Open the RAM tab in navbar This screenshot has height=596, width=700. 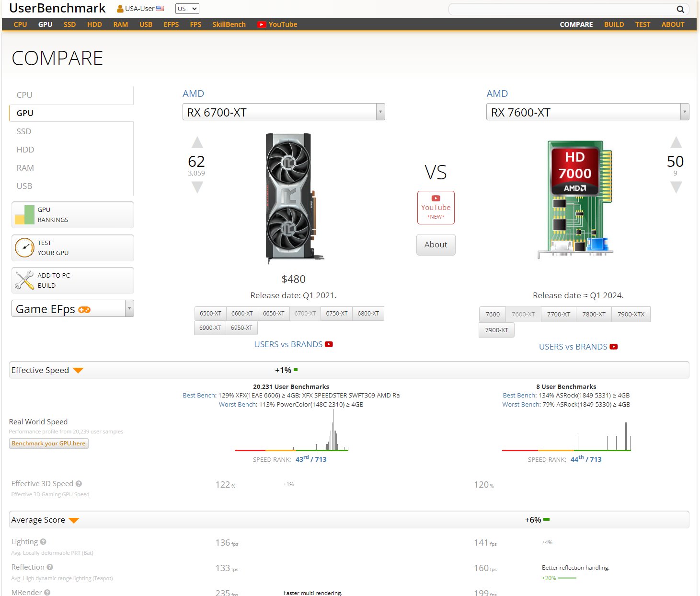[121, 24]
